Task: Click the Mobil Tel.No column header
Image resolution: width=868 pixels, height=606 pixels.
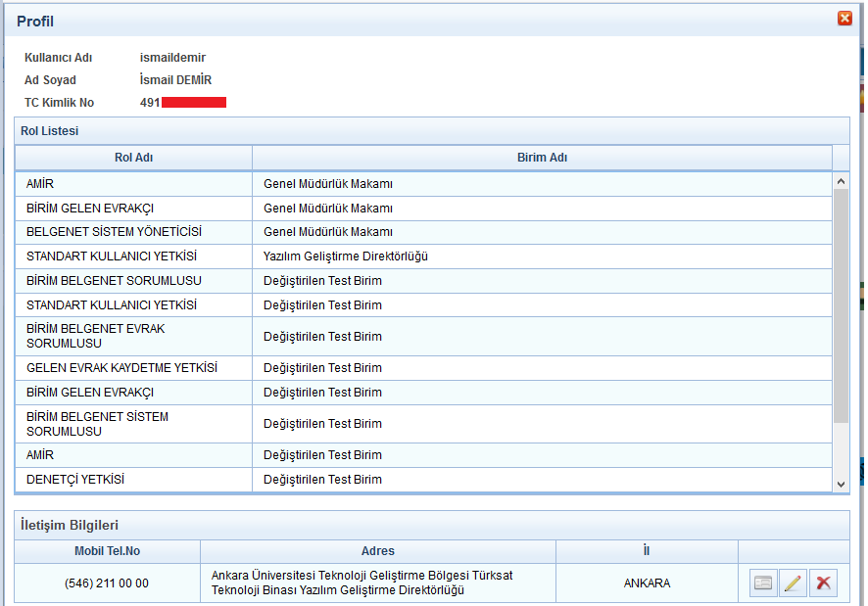Action: (x=107, y=551)
